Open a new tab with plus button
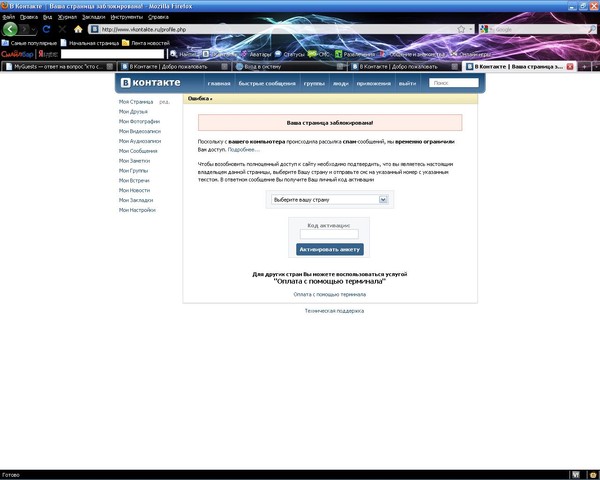The width and height of the screenshot is (600, 480). pos(584,67)
